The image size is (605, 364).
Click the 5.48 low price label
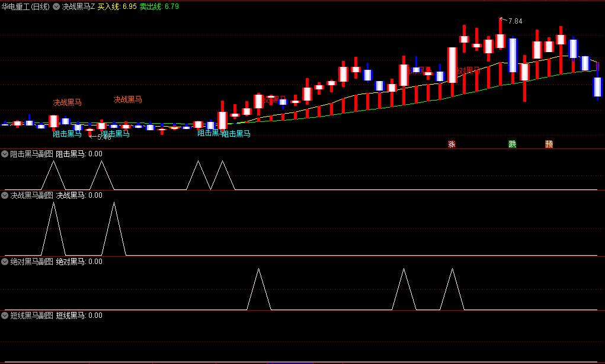104,137
